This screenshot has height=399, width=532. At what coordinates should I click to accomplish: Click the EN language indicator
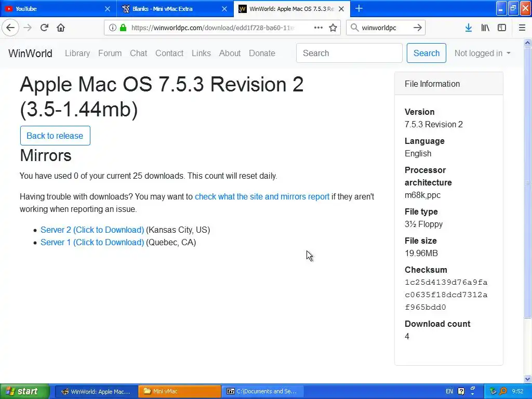click(449, 391)
